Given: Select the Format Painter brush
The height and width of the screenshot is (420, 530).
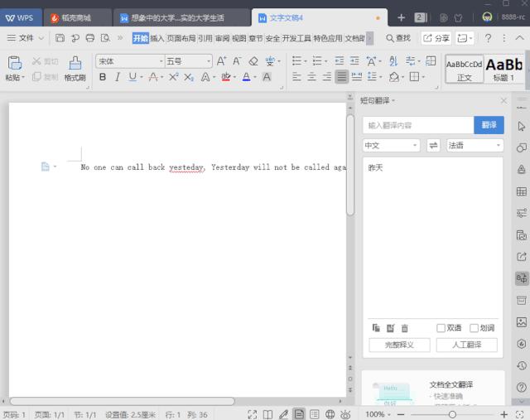Looking at the screenshot, I should coord(75,63).
